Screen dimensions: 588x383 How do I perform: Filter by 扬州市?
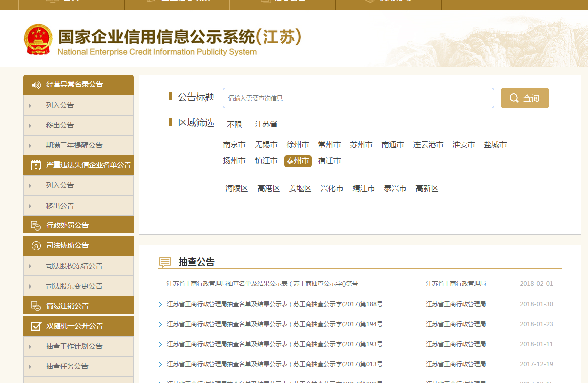pos(234,161)
